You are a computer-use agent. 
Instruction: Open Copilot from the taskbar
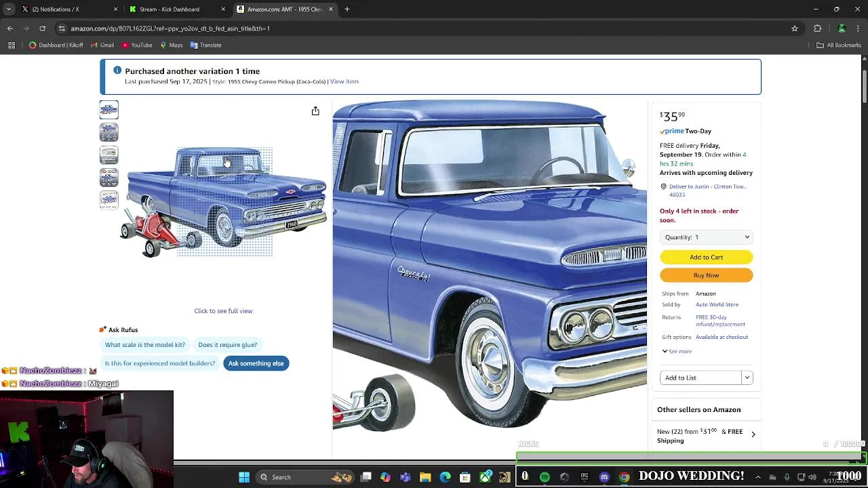tap(385, 477)
